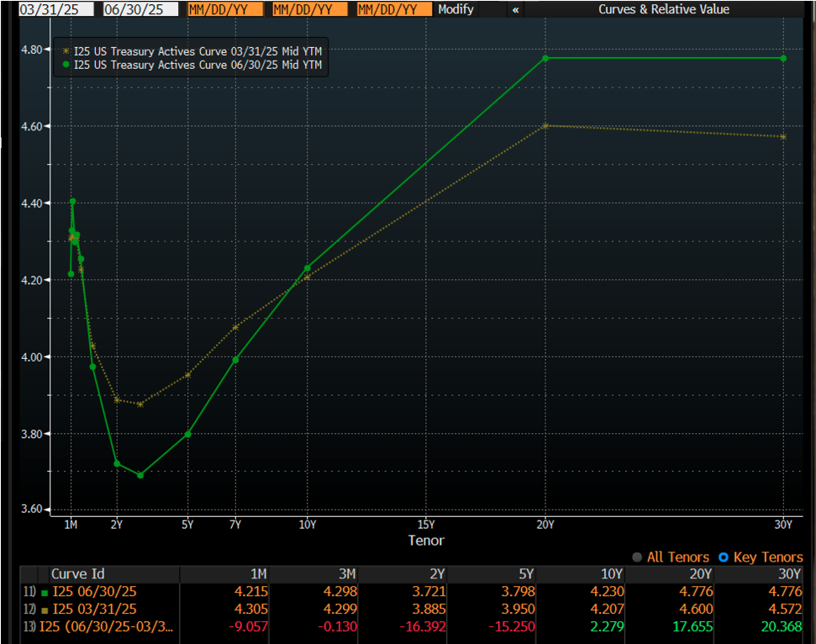This screenshot has height=644, width=816.
Task: Click the 4.298 cell value
Action: [340, 591]
